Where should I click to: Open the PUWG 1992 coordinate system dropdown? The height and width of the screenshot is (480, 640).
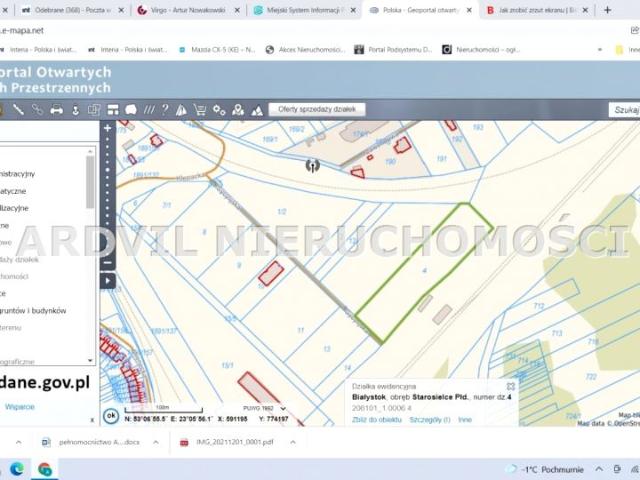[264, 408]
